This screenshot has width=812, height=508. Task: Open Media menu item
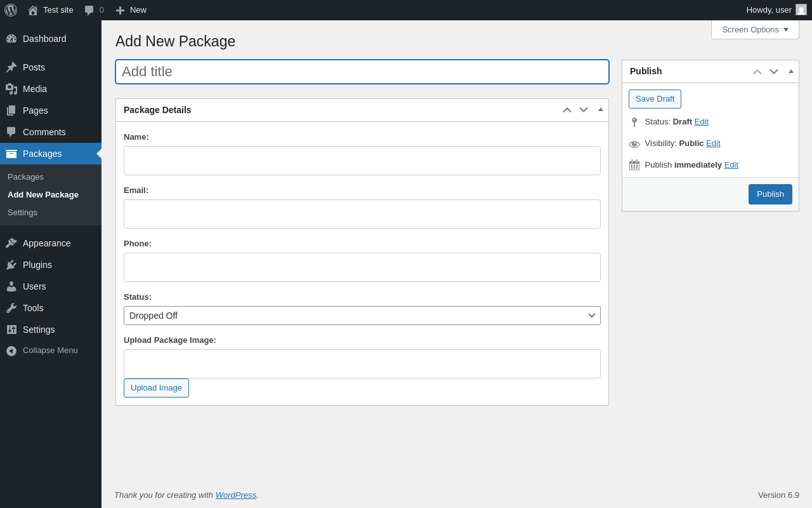(51, 89)
